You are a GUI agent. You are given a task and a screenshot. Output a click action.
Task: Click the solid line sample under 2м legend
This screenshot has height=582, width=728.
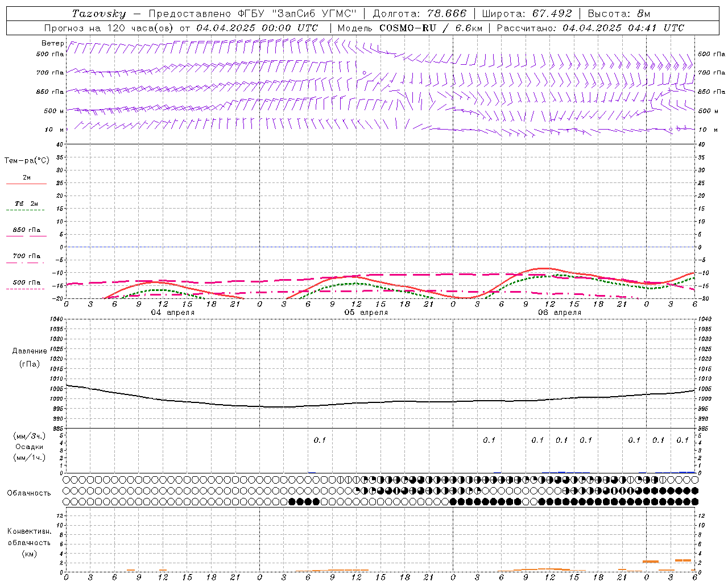click(x=26, y=184)
